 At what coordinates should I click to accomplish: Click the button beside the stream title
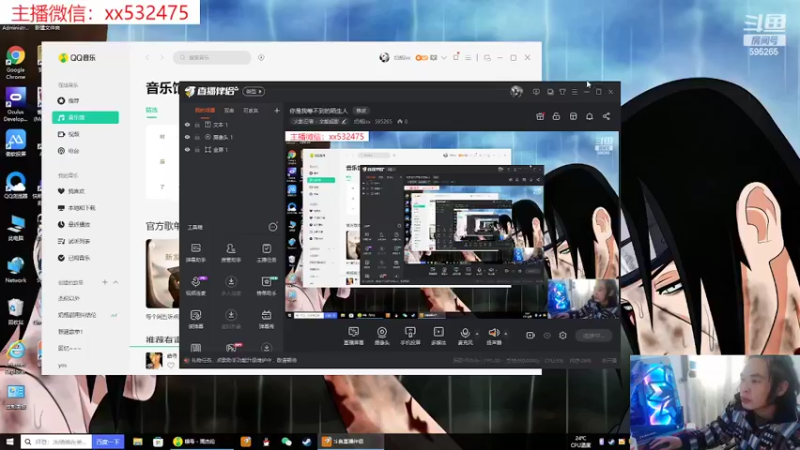361,111
